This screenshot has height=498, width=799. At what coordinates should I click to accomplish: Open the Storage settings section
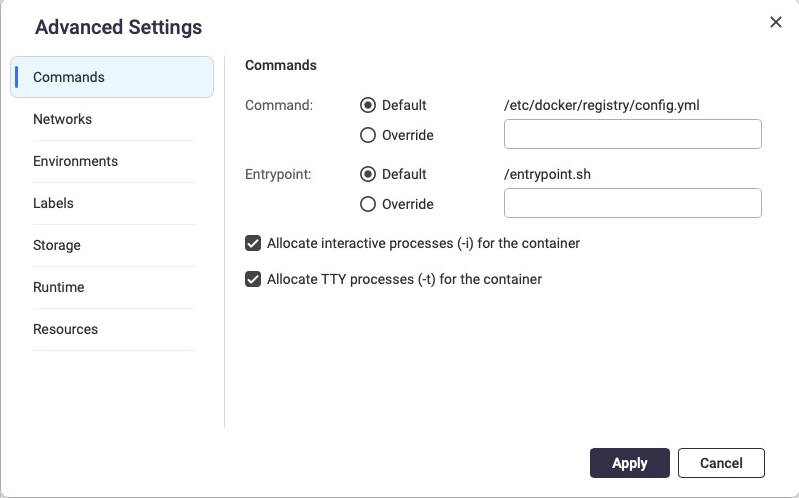(57, 245)
